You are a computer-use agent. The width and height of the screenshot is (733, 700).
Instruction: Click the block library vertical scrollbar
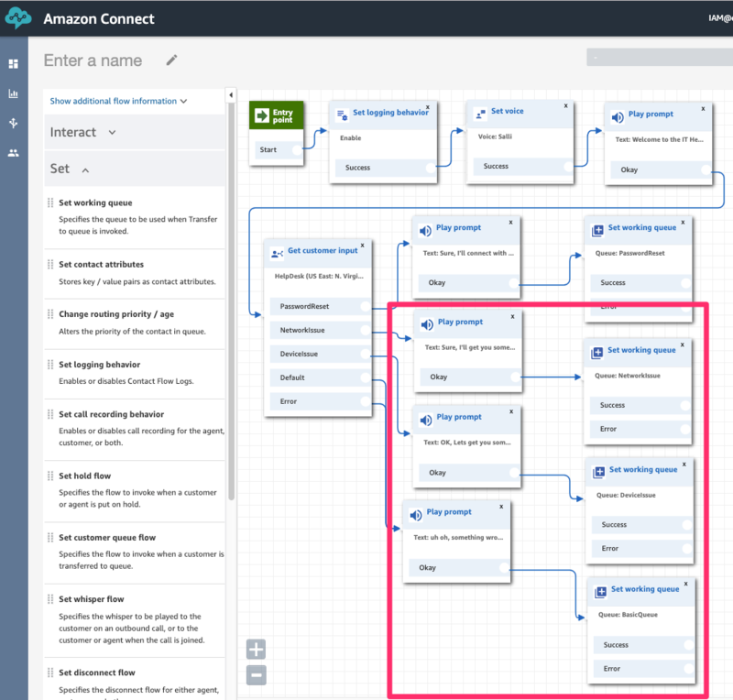[x=232, y=301]
